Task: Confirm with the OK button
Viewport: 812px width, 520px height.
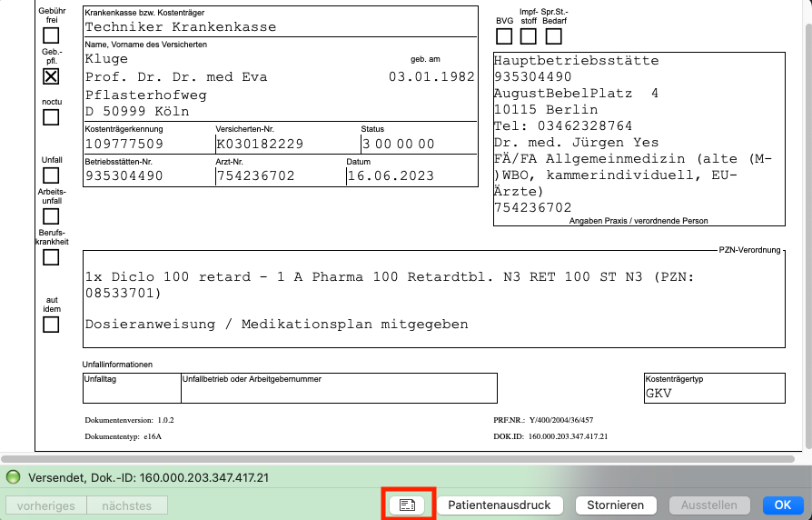Action: [x=783, y=505]
